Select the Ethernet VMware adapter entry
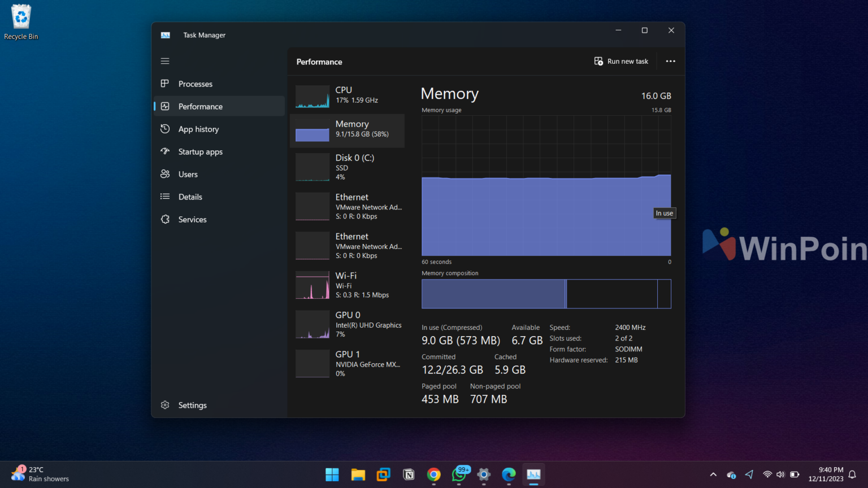868x488 pixels. click(347, 206)
